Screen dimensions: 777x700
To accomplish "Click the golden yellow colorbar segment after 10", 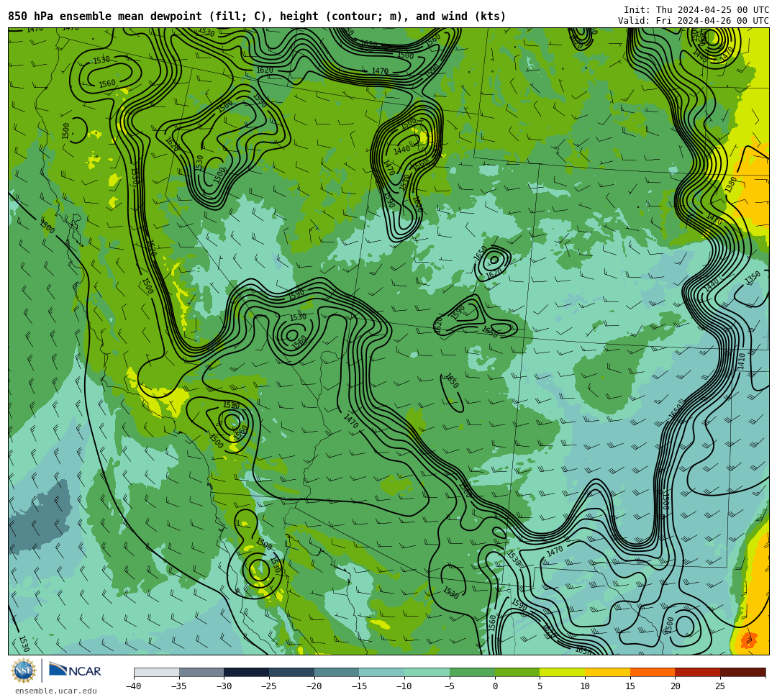I will (x=607, y=672).
